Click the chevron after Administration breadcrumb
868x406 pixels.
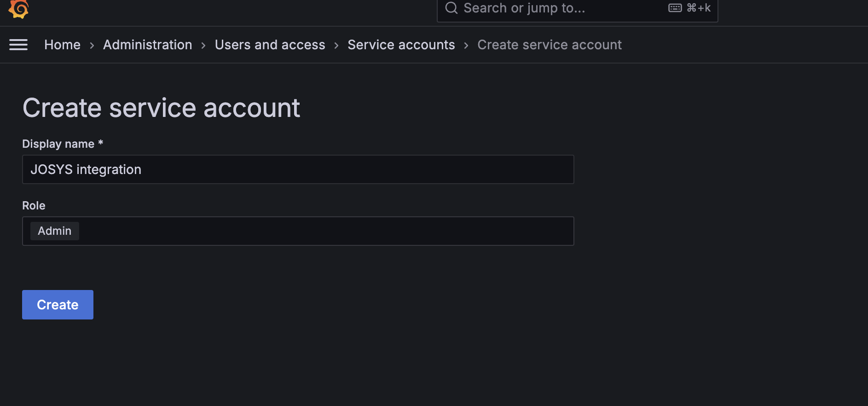203,45
